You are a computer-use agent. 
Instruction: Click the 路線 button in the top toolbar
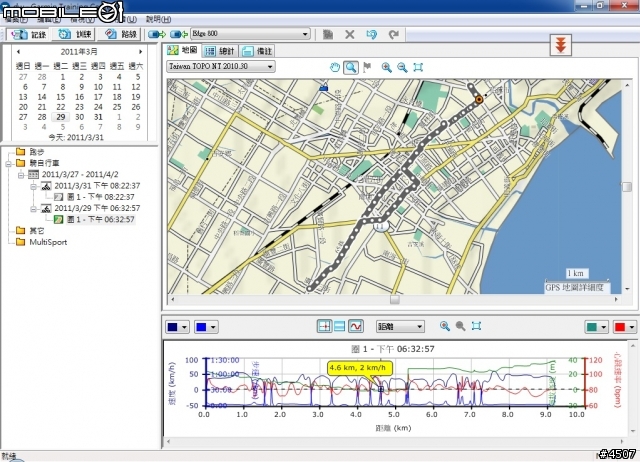[122, 34]
